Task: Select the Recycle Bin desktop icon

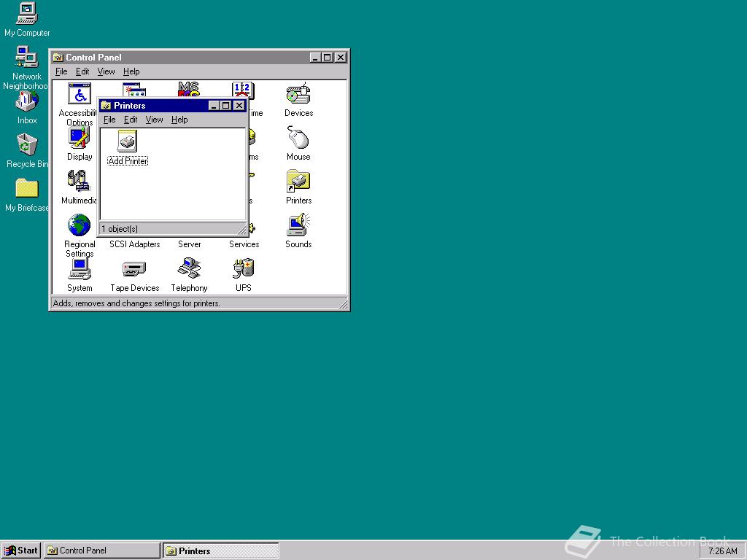Action: tap(27, 145)
